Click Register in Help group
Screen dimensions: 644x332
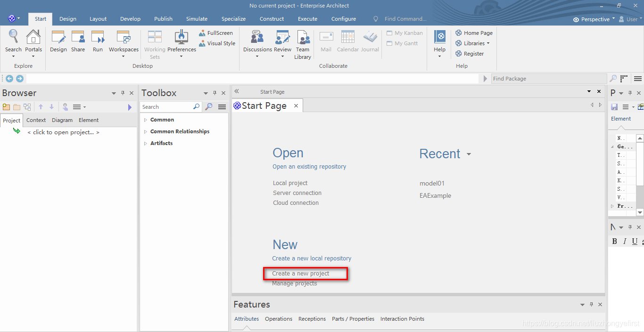(x=470, y=54)
